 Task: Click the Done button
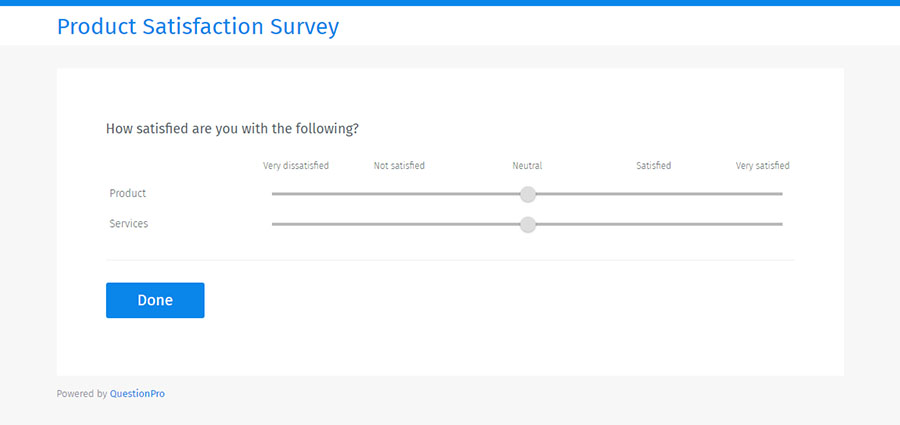tap(155, 300)
